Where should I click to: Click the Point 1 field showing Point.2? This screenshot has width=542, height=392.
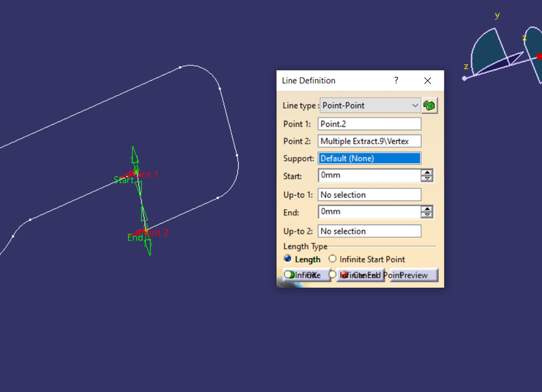coord(369,124)
